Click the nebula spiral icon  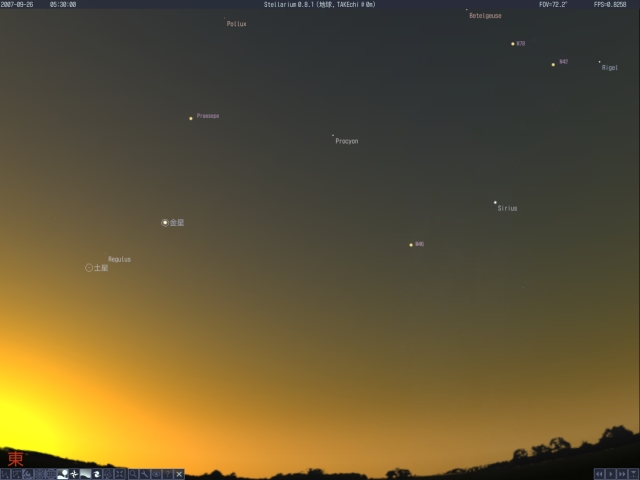[97, 474]
